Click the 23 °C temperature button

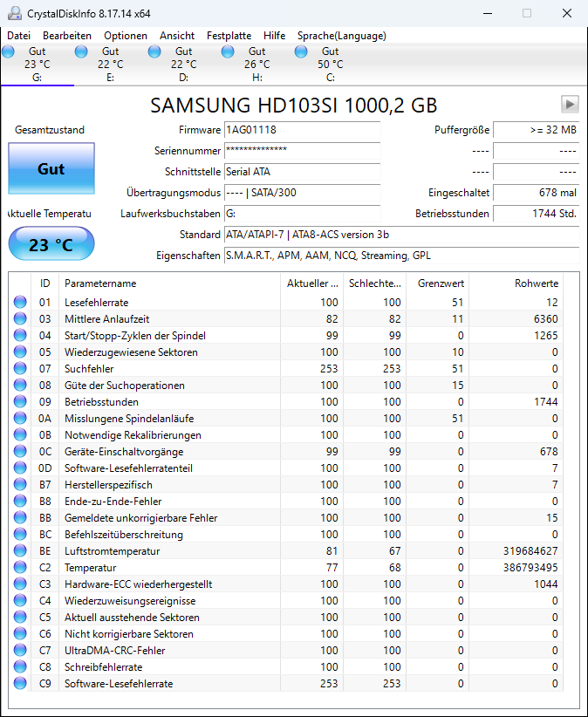point(51,243)
